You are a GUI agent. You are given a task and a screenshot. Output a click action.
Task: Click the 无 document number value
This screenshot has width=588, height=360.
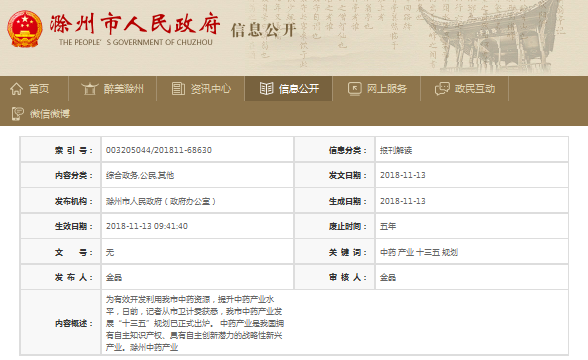coord(110,252)
